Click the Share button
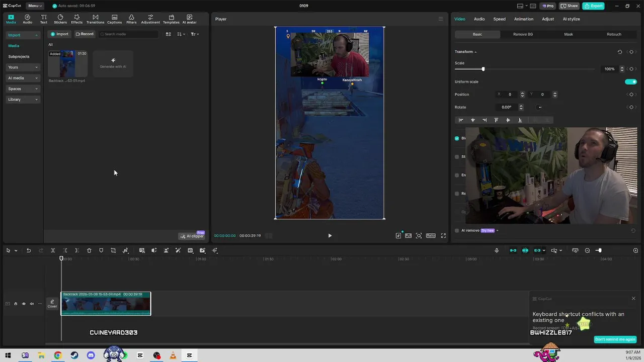Image resolution: width=644 pixels, height=362 pixels. (569, 6)
